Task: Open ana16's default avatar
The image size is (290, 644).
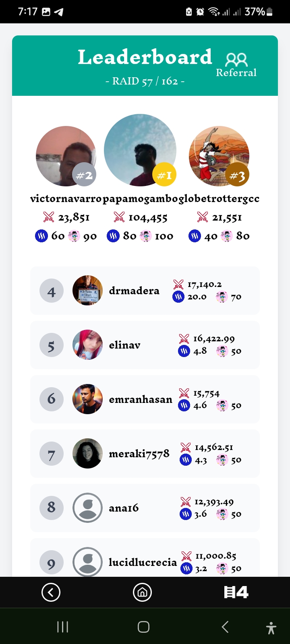Action: (x=87, y=508)
